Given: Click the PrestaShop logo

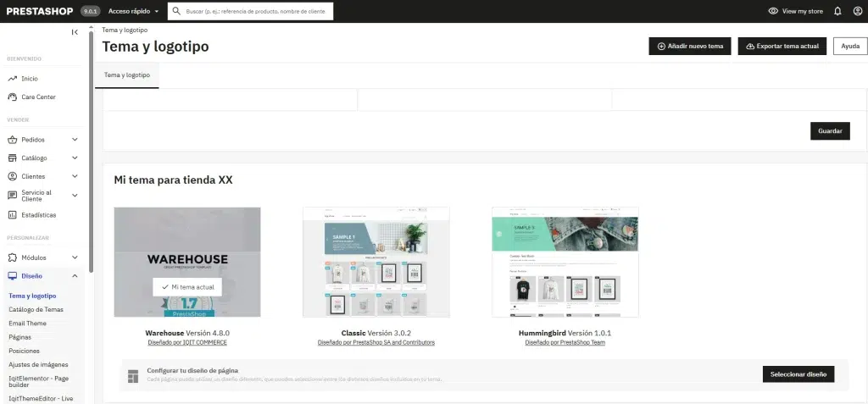Looking at the screenshot, I should [40, 11].
